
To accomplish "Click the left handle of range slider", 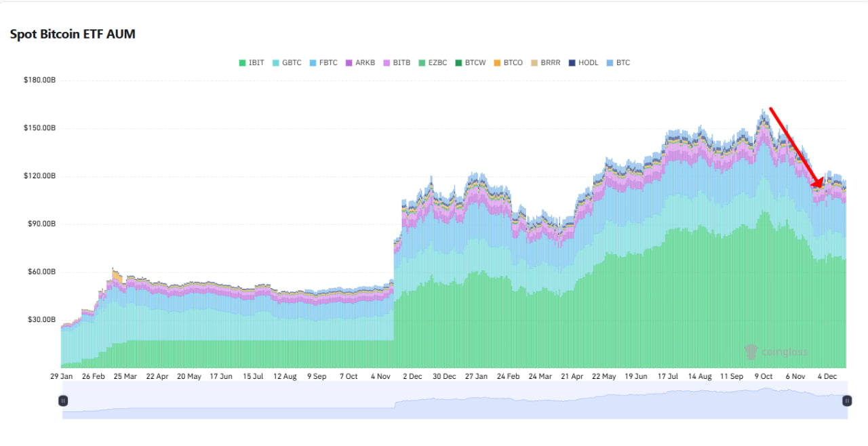I will coord(63,401).
